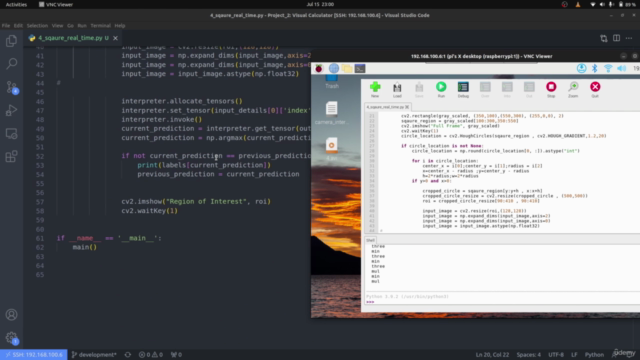Screen dimensions: 640x360
Task: Select the Shell tab in Thonny
Action: (370, 240)
